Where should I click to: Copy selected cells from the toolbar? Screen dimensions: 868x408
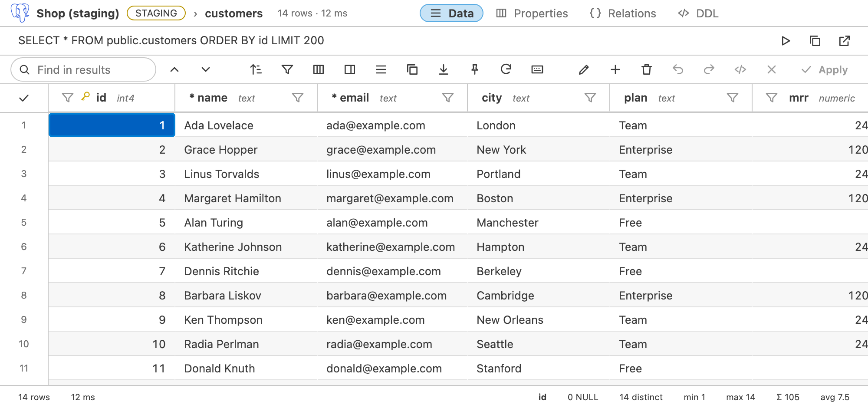tap(412, 69)
